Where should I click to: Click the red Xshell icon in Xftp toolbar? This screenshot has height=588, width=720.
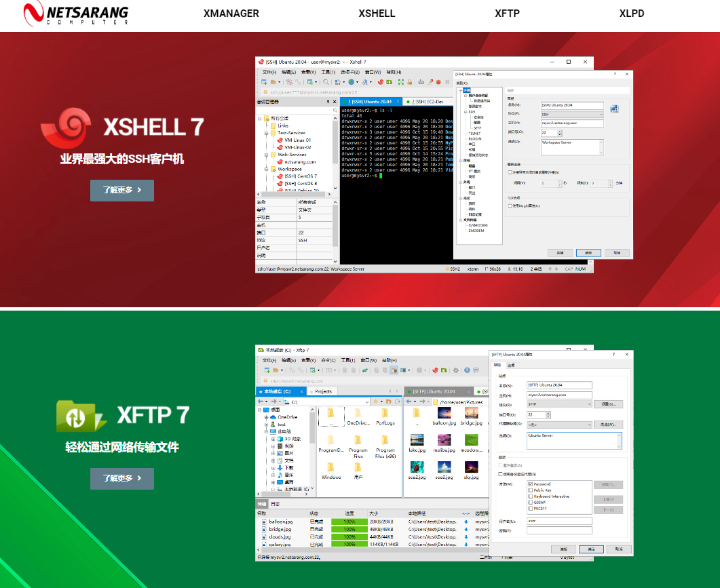point(435,370)
